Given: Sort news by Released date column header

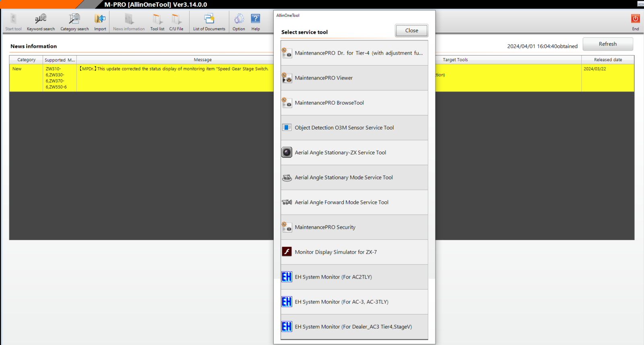Looking at the screenshot, I should [608, 60].
